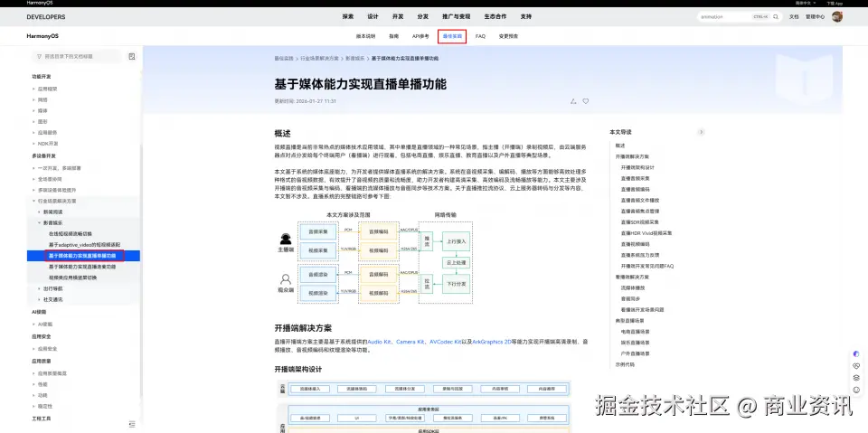
Task: Open Audio Kit link in article
Action: [x=379, y=343]
